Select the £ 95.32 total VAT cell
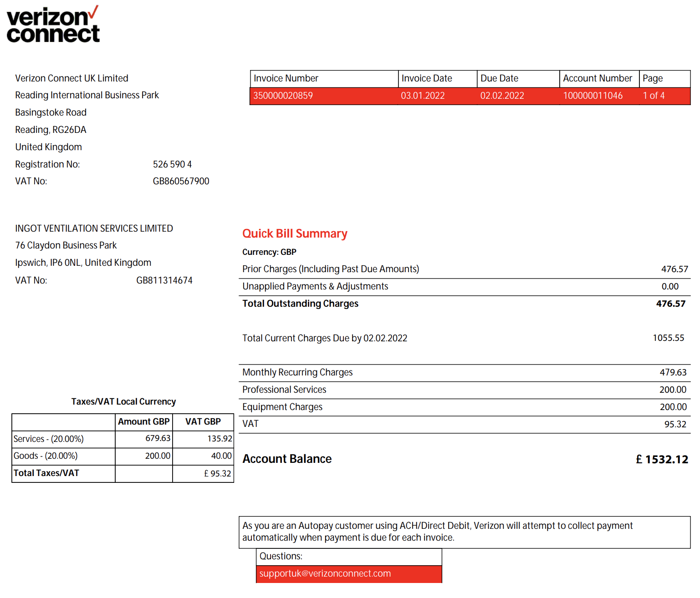The image size is (700, 598). pyautogui.click(x=217, y=474)
